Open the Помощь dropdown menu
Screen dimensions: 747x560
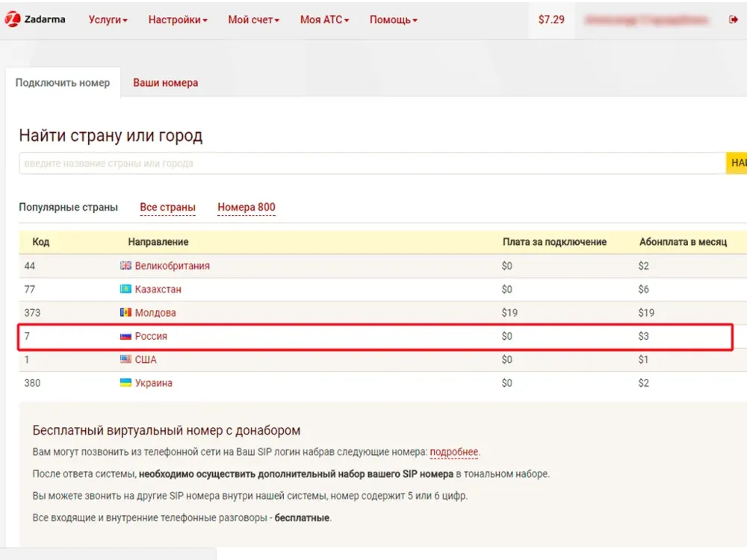point(394,19)
